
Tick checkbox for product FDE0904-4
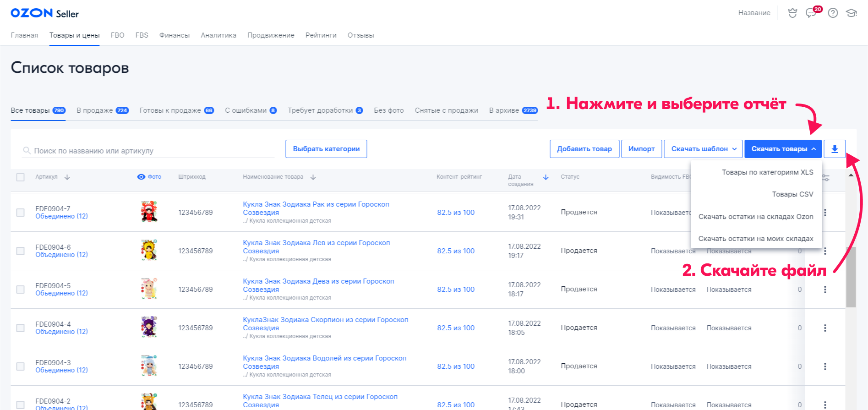pos(21,328)
